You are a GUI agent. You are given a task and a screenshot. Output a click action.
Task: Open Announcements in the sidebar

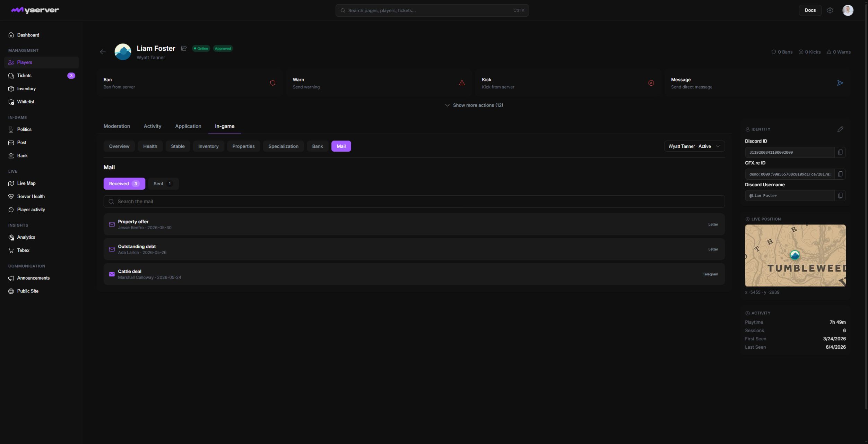tap(41, 278)
